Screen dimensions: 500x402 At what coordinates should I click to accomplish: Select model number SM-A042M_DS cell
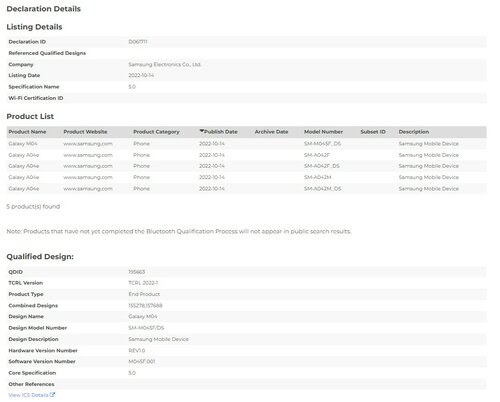[x=323, y=189]
